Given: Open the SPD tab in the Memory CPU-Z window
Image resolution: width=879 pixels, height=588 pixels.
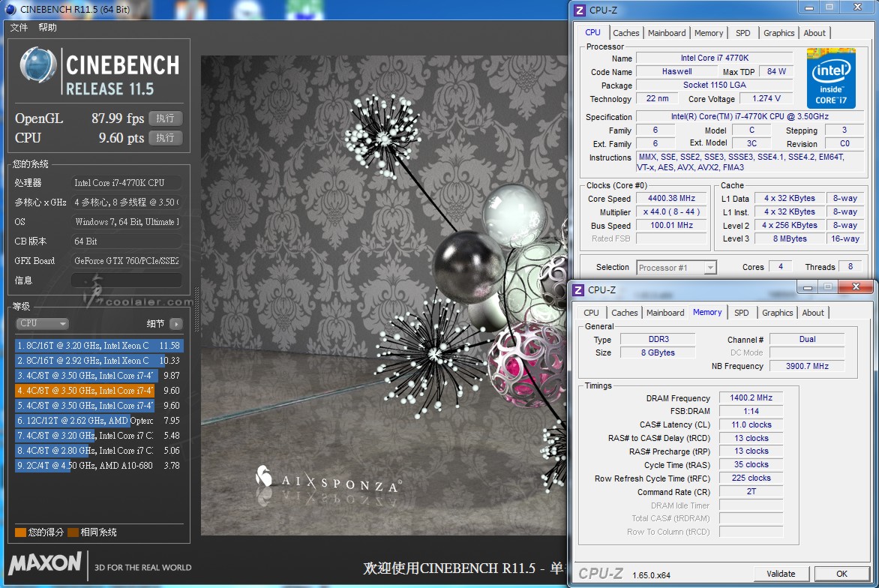Looking at the screenshot, I should pos(741,313).
